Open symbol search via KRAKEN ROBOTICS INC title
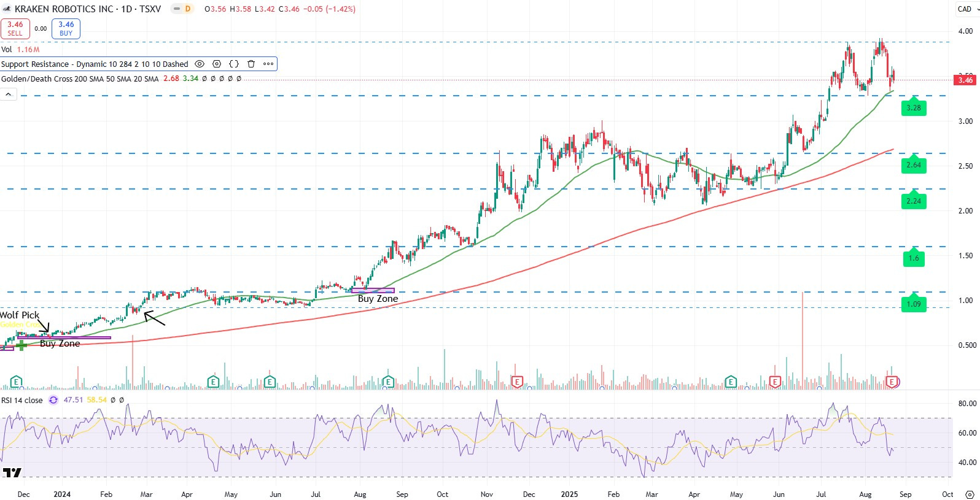This screenshot has height=500, width=980. pos(64,9)
